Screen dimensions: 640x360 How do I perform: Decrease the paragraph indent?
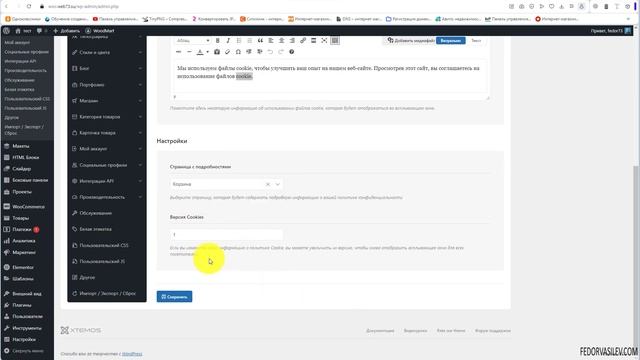tap(249, 52)
